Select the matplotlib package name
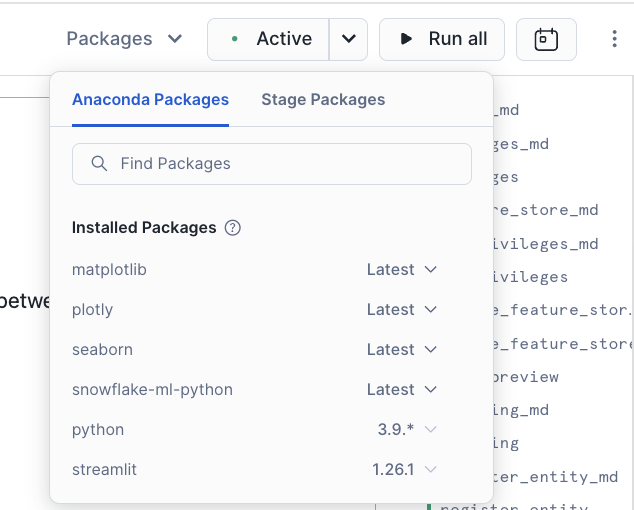Viewport: 634px width, 510px height. (x=109, y=270)
